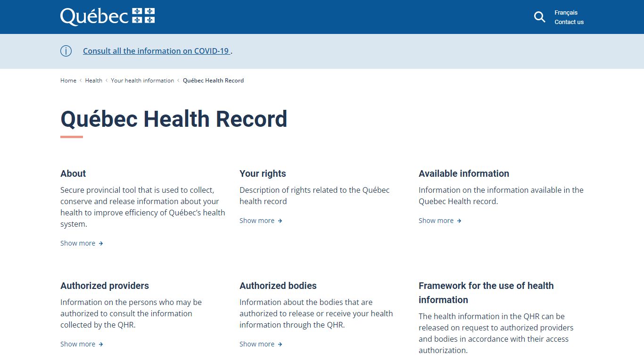The image size is (644, 362).
Task: Open the Authorized bodies heading
Action: (278, 286)
